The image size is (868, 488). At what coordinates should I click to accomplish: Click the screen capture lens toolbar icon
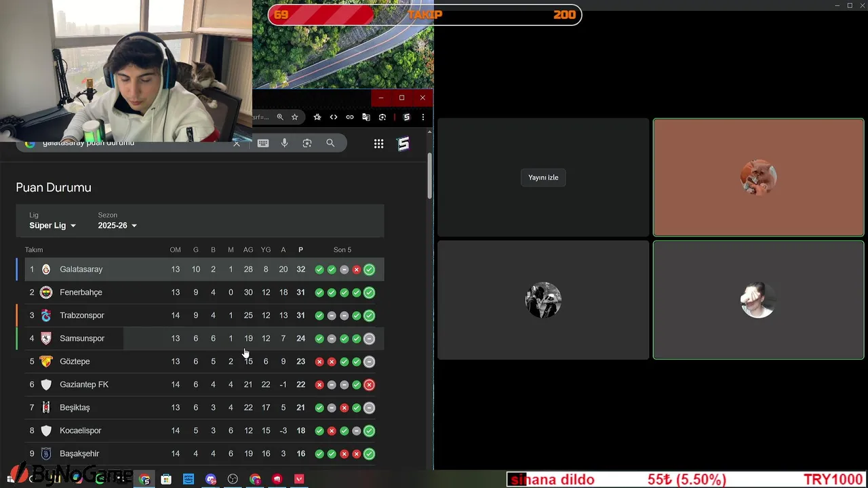pyautogui.click(x=382, y=117)
